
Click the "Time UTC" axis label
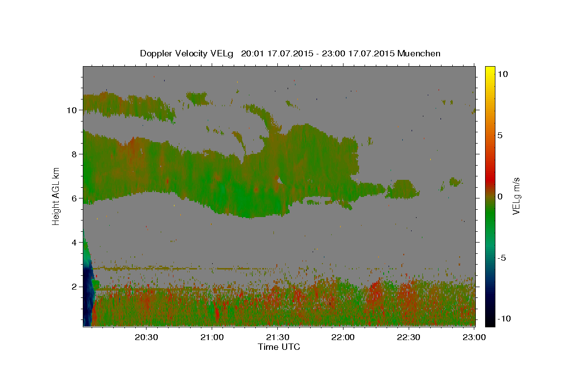point(279,347)
